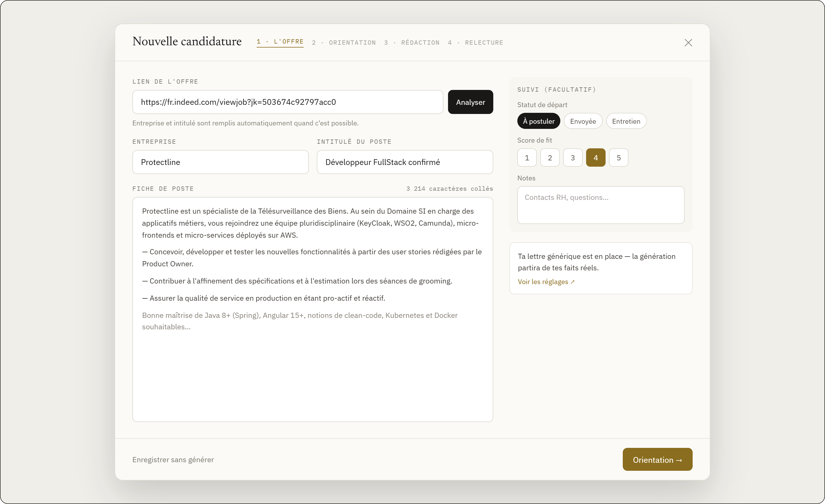The image size is (825, 504).
Task: Go to step 2 ORIENTATION tab
Action: [343, 42]
